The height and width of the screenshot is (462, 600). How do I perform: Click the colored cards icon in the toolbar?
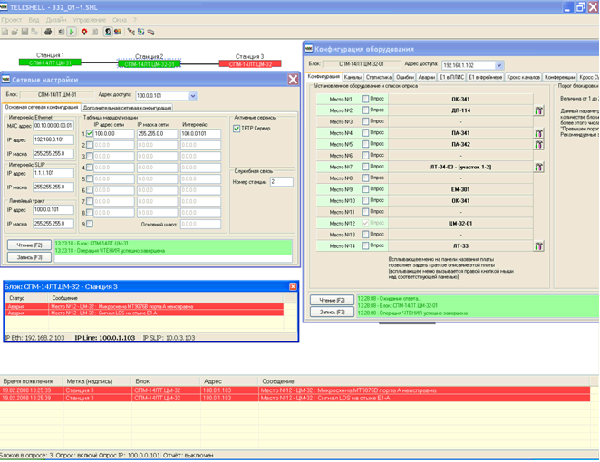point(117,32)
